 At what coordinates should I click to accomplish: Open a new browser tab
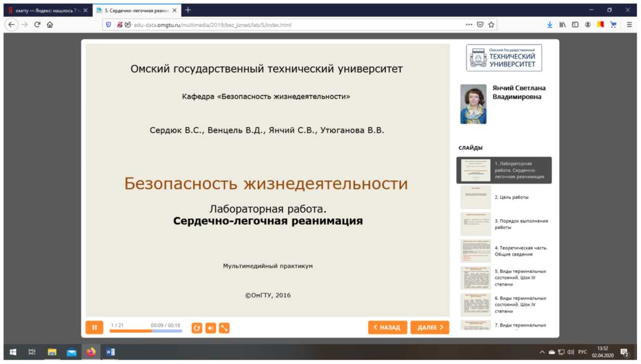pos(188,10)
